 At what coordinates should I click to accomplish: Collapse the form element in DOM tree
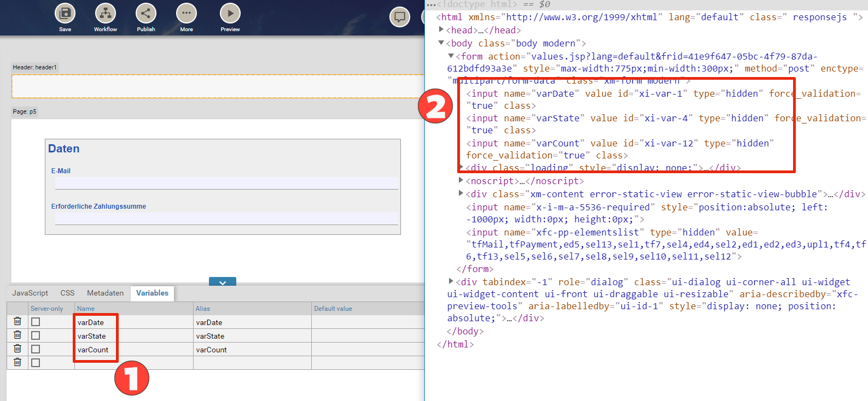[451, 56]
